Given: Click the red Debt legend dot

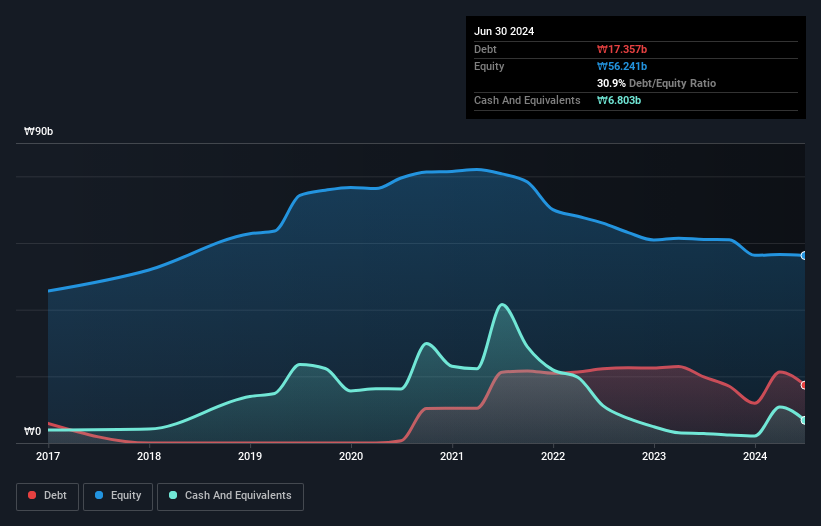Looking at the screenshot, I should (x=32, y=495).
